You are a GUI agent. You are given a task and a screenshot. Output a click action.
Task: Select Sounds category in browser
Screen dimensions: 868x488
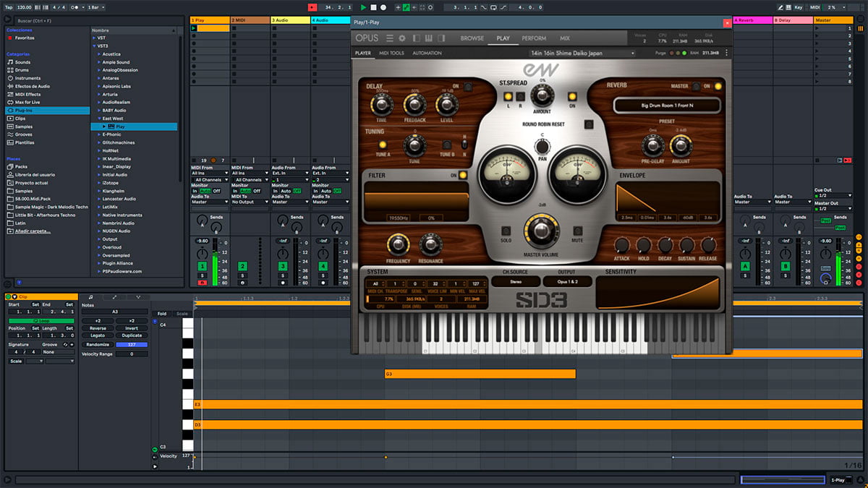pos(23,62)
